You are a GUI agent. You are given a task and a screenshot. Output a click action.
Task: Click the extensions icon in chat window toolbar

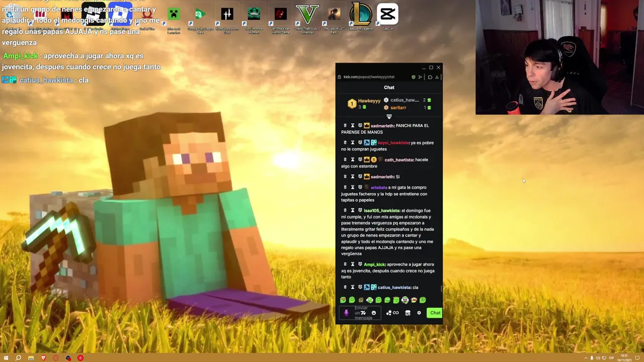tap(430, 77)
